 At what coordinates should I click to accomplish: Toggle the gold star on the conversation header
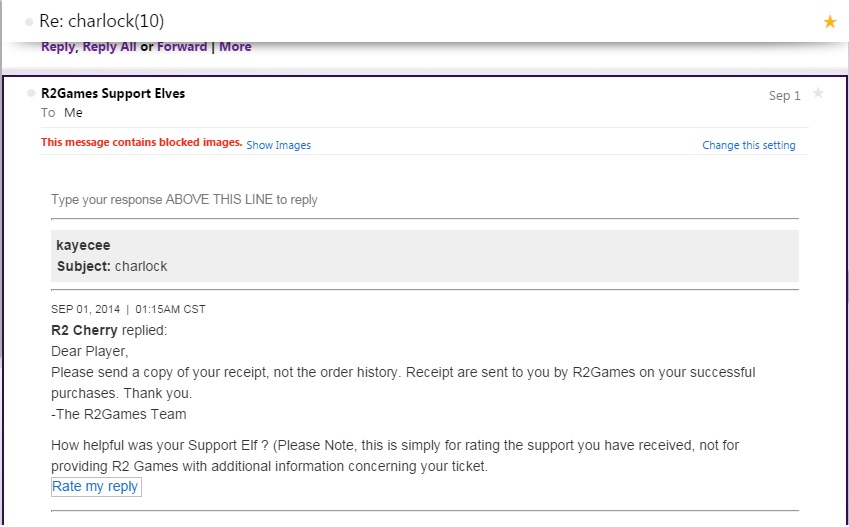coord(829,21)
